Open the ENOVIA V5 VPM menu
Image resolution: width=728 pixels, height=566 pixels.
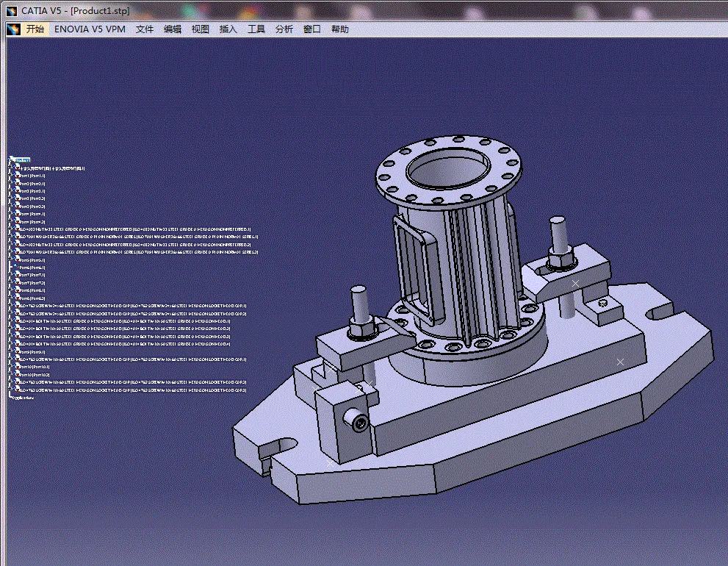90,29
